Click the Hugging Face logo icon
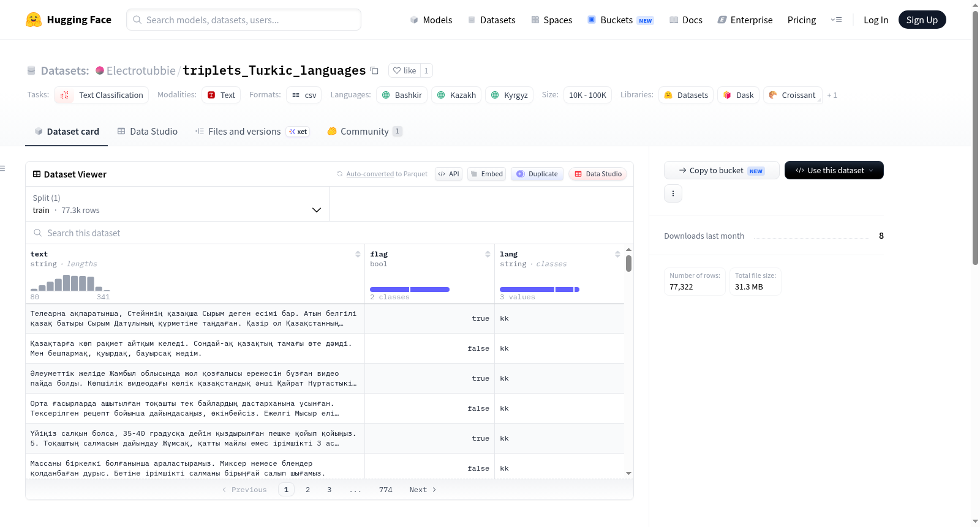This screenshot has width=980, height=527. [34, 20]
